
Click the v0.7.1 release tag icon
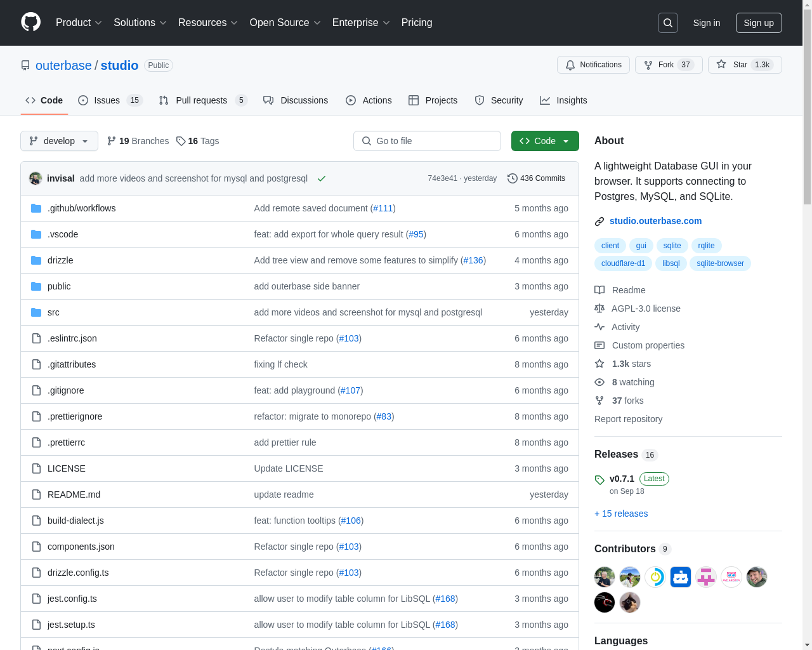point(599,480)
